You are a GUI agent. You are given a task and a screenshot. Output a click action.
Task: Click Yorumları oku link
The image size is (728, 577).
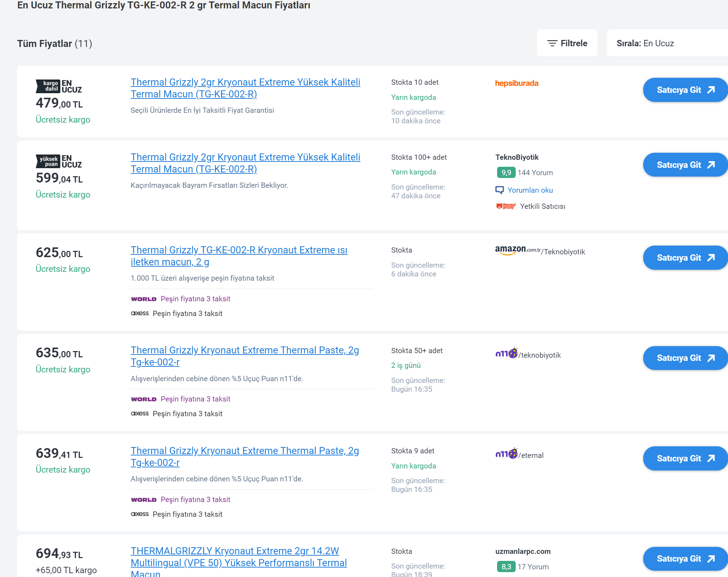coord(530,190)
